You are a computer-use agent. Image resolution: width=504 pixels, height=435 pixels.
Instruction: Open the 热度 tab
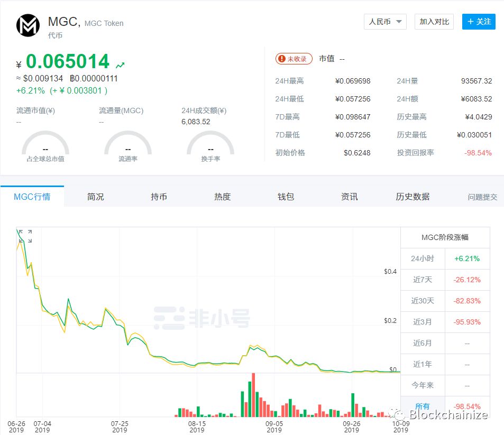point(223,197)
